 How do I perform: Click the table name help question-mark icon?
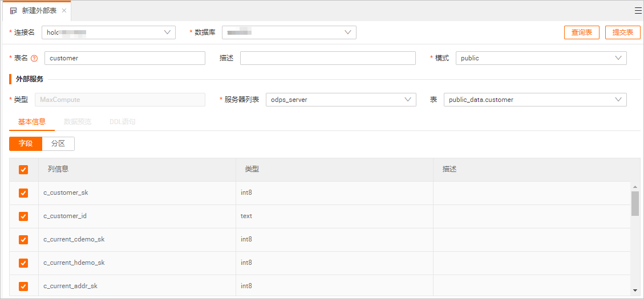34,58
